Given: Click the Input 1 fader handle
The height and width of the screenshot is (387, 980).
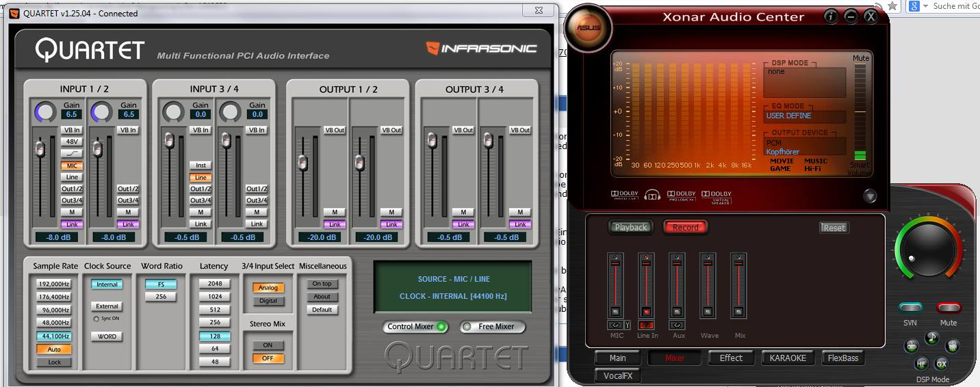Looking at the screenshot, I should [x=40, y=148].
